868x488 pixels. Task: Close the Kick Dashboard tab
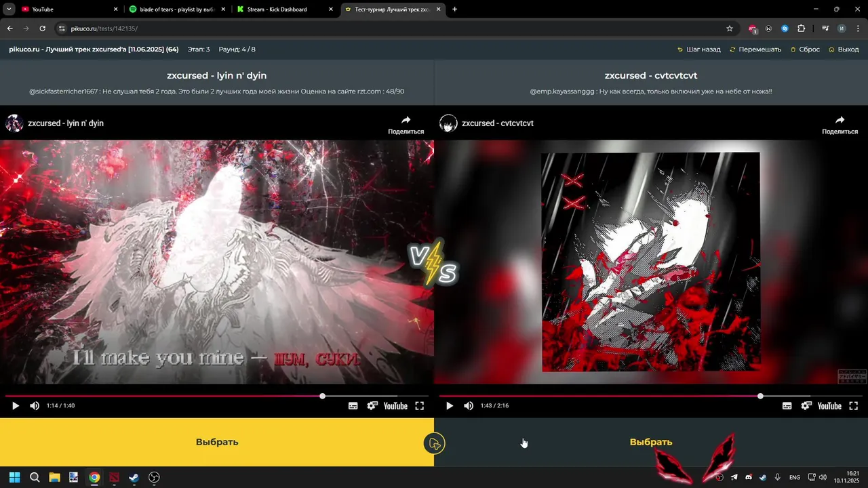[x=331, y=9]
